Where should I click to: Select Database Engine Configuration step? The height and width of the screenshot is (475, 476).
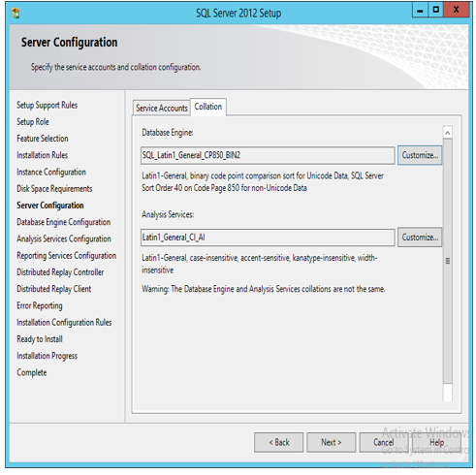pos(64,222)
